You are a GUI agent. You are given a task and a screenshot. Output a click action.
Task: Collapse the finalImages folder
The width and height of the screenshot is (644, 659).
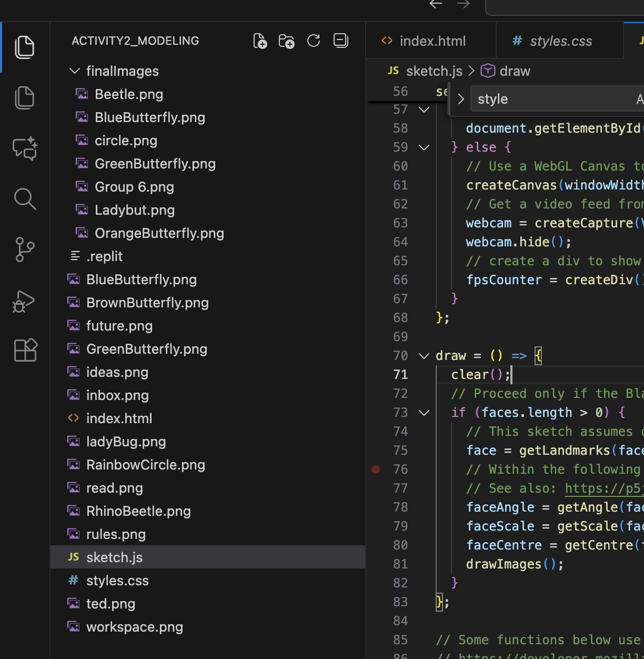pos(74,71)
